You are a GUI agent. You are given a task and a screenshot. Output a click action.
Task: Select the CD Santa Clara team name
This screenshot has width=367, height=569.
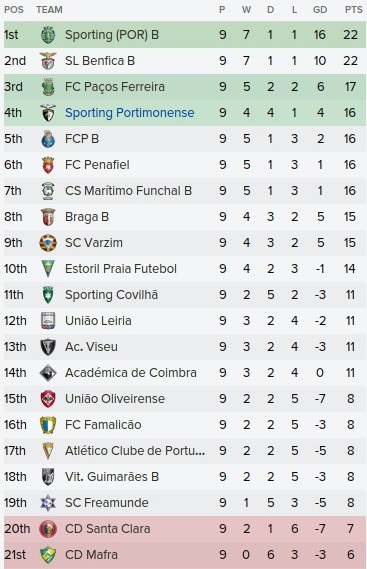pyautogui.click(x=107, y=529)
